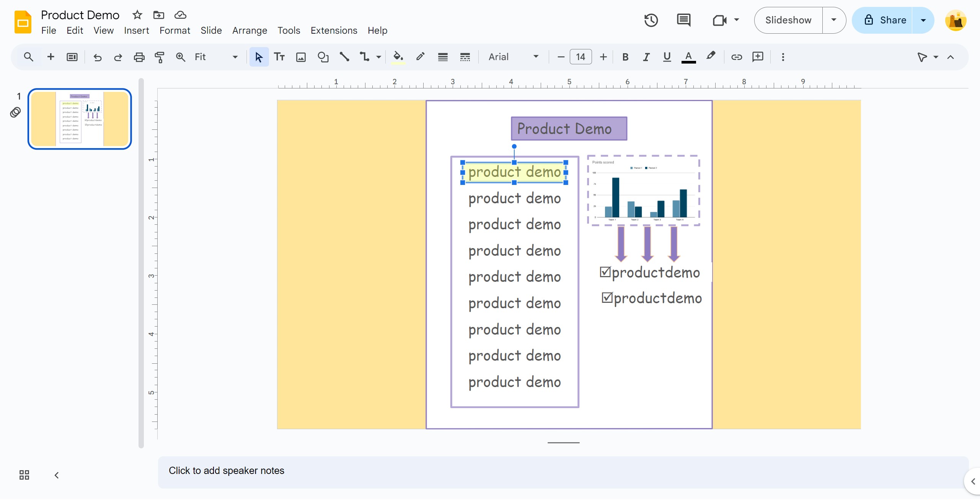
Task: Open the Extensions menu
Action: 334,31
